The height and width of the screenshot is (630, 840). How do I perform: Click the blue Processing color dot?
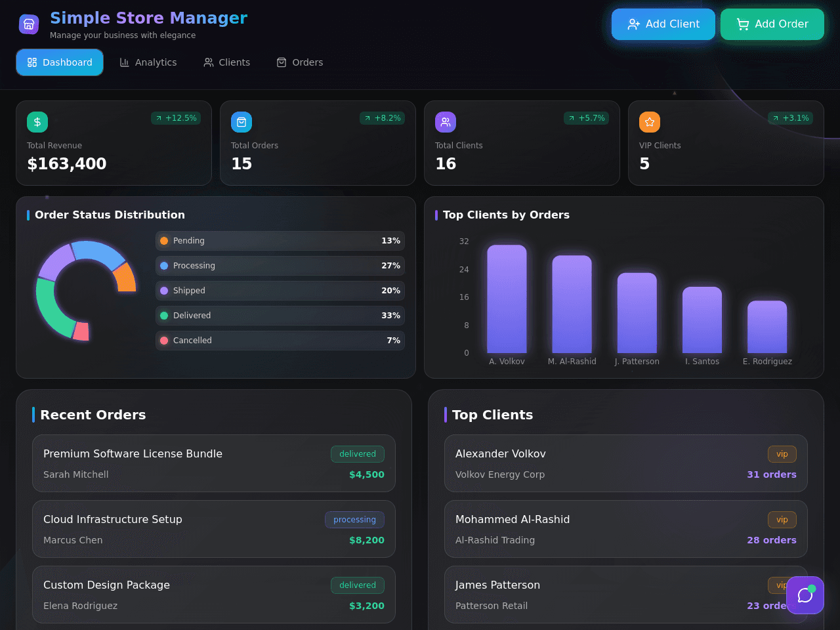pyautogui.click(x=164, y=266)
